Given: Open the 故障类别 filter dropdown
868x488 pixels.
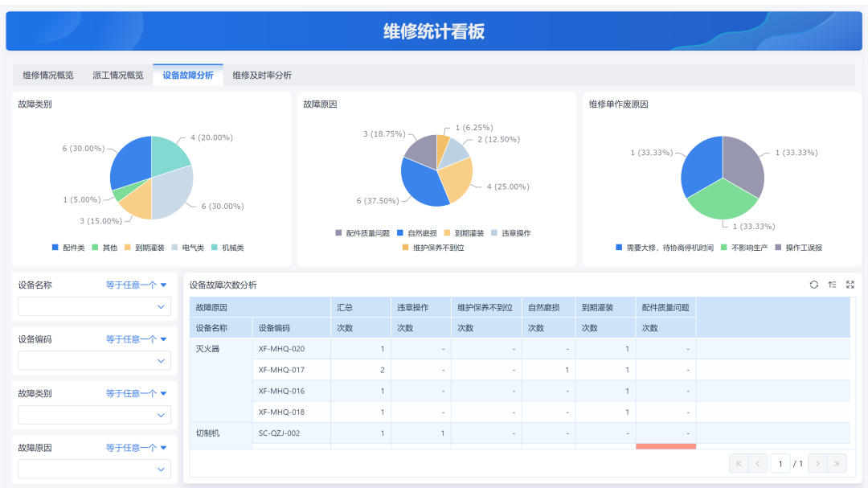Looking at the screenshot, I should coord(93,414).
